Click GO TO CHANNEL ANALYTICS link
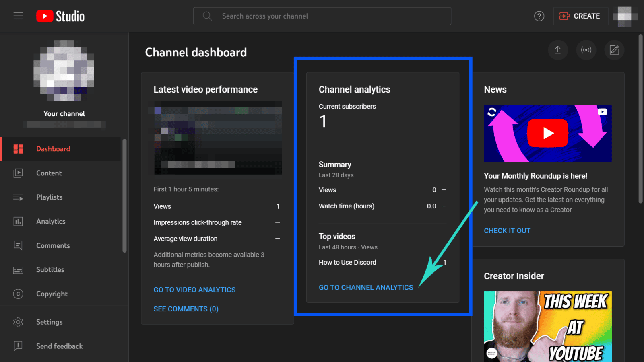The width and height of the screenshot is (644, 362). click(366, 287)
